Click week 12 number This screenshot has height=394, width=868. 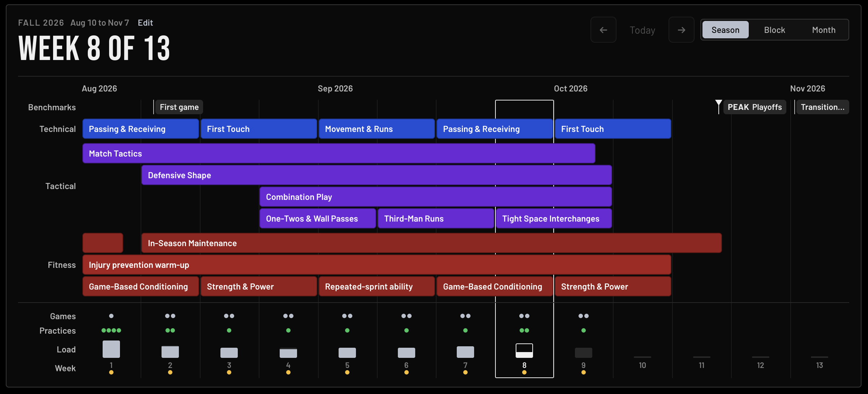tap(761, 365)
